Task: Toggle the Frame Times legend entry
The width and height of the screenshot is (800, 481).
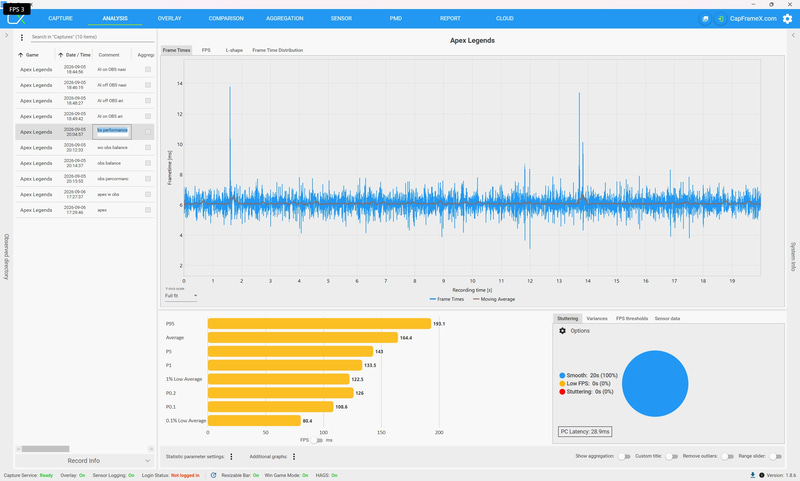Action: tap(447, 299)
